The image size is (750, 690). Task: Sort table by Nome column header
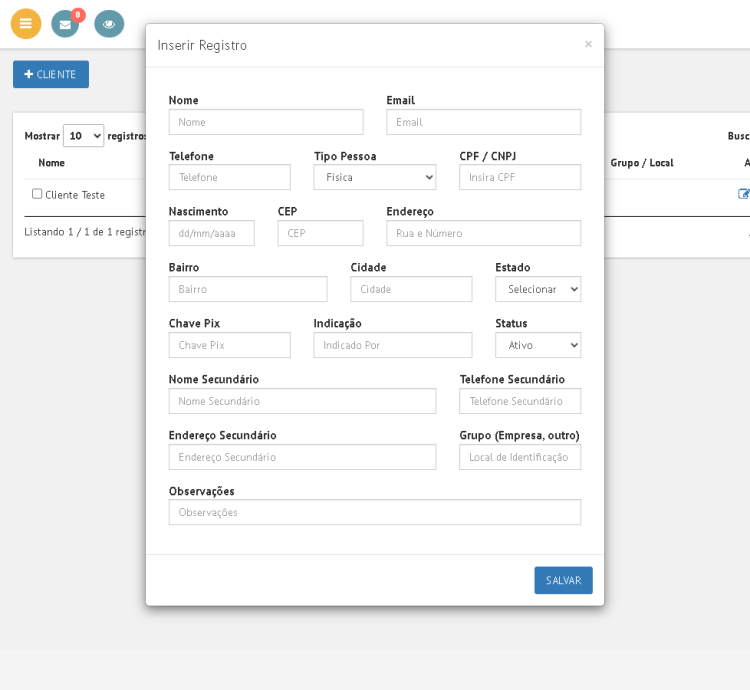point(52,163)
